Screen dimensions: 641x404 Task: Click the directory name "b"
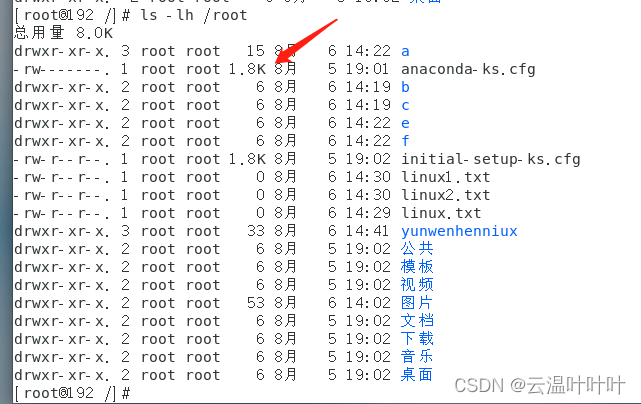click(405, 87)
